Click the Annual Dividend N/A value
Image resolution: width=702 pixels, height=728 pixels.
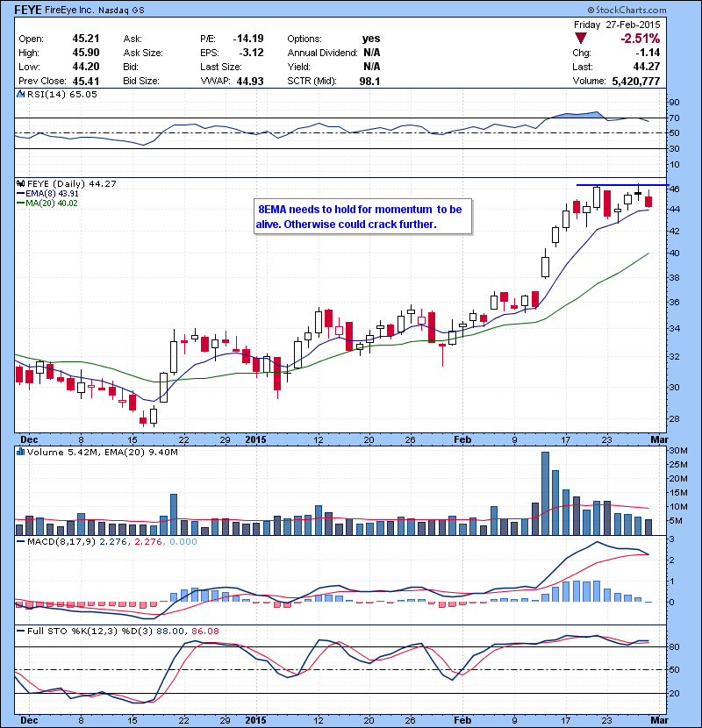coord(372,53)
